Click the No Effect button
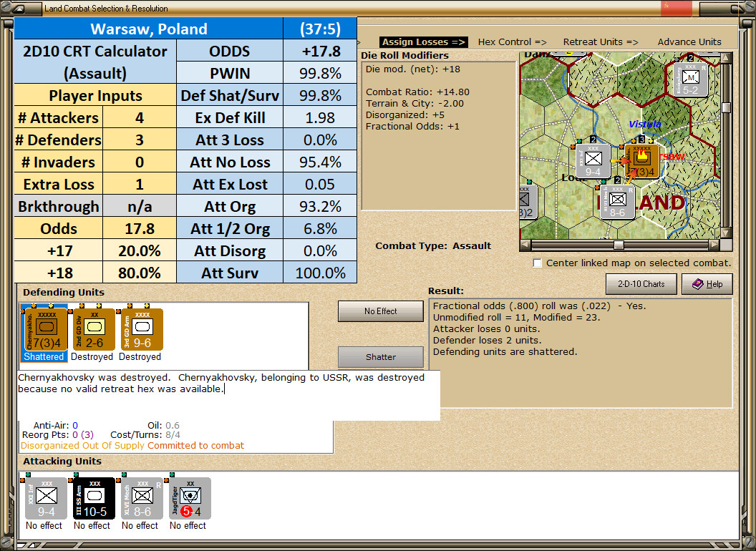 [380, 311]
